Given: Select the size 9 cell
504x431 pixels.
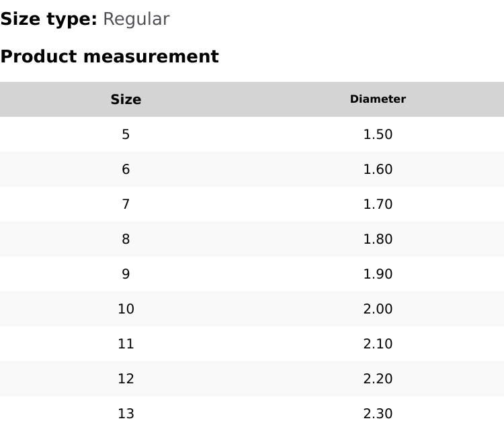Looking at the screenshot, I should [x=126, y=274].
